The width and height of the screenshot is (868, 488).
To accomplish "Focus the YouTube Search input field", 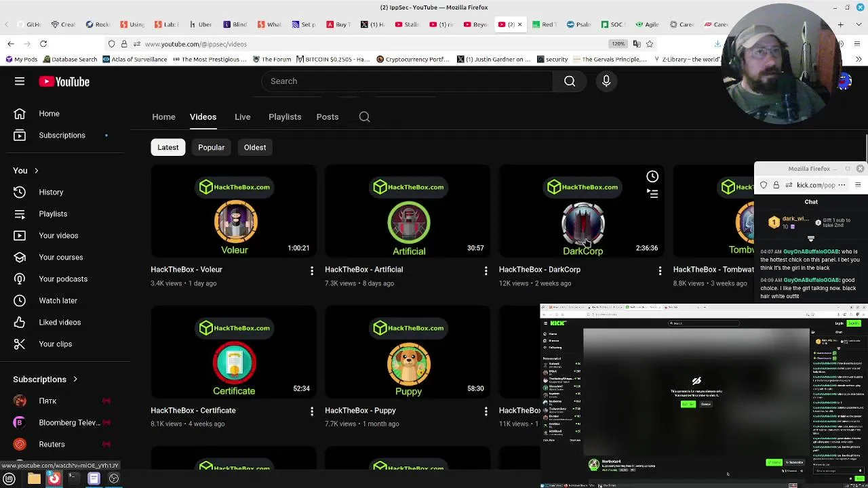I will pyautogui.click(x=407, y=81).
